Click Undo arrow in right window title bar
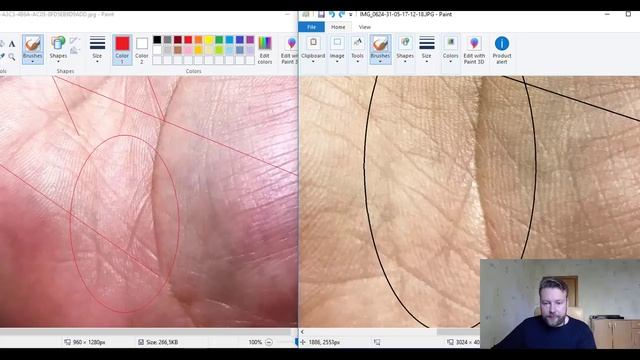This screenshot has height=360, width=640. coord(332,14)
